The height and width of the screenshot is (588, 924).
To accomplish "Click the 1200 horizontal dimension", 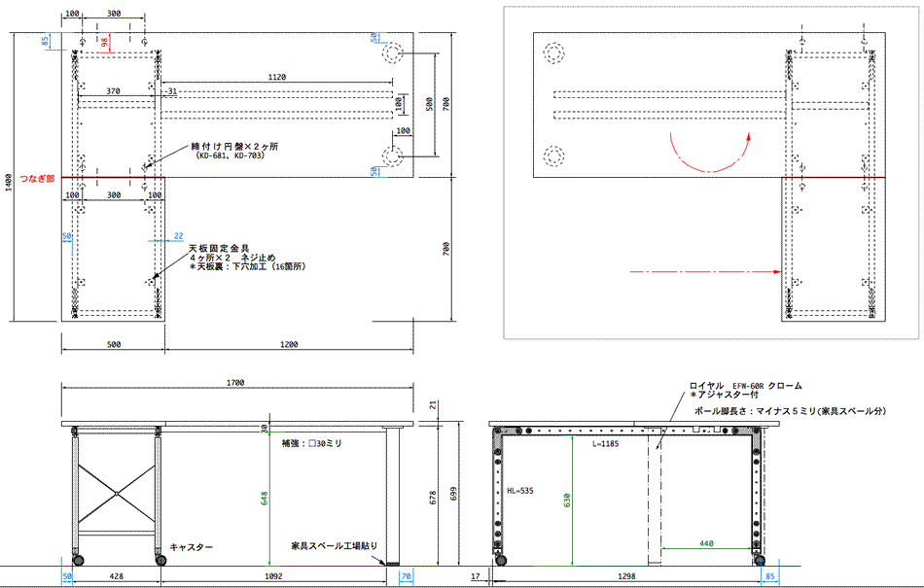I will tap(288, 344).
